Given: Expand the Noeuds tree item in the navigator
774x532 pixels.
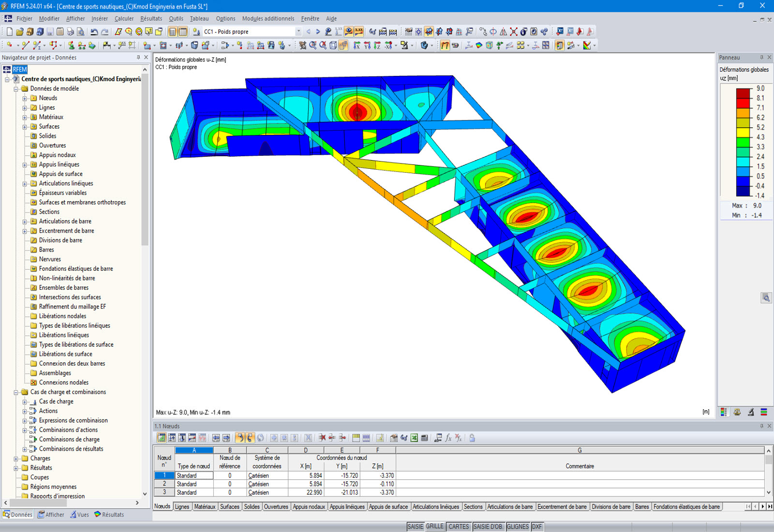Looking at the screenshot, I should 25,98.
